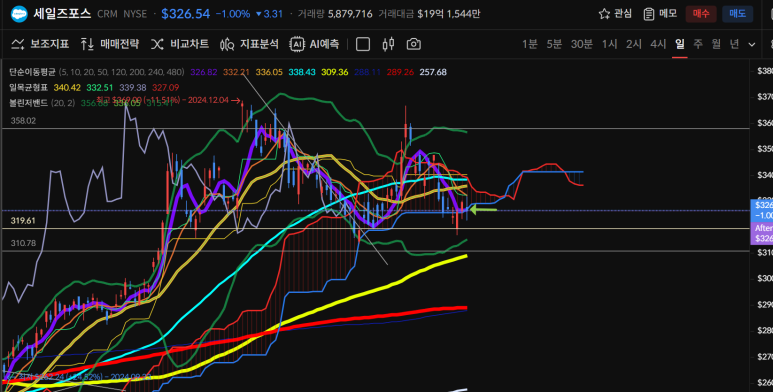Click the 310.78 horizontal line label

pos(23,243)
